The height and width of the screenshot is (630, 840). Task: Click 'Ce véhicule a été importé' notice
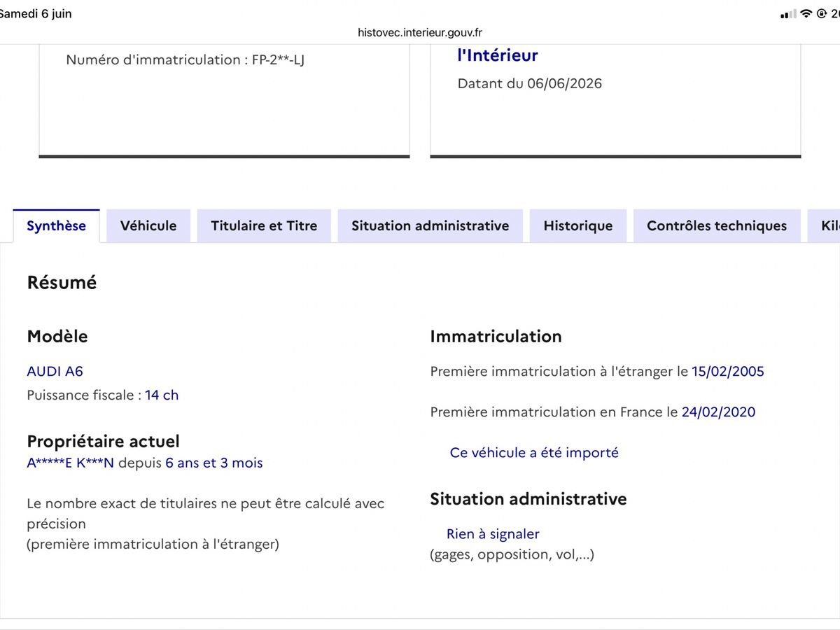[x=534, y=452]
